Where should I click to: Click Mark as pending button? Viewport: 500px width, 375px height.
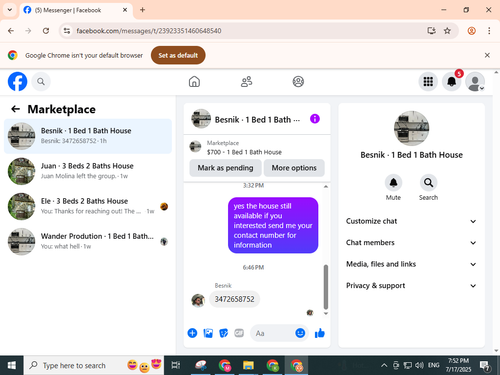[x=225, y=168]
